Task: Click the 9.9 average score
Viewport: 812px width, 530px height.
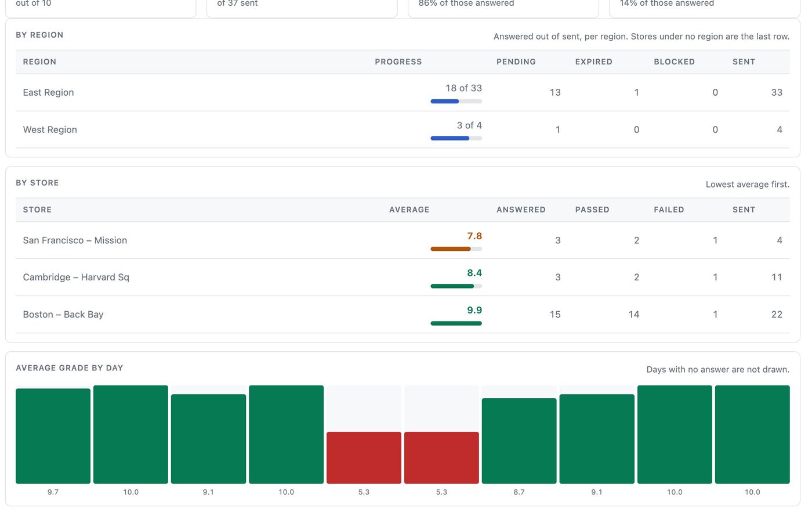Action: coord(474,310)
